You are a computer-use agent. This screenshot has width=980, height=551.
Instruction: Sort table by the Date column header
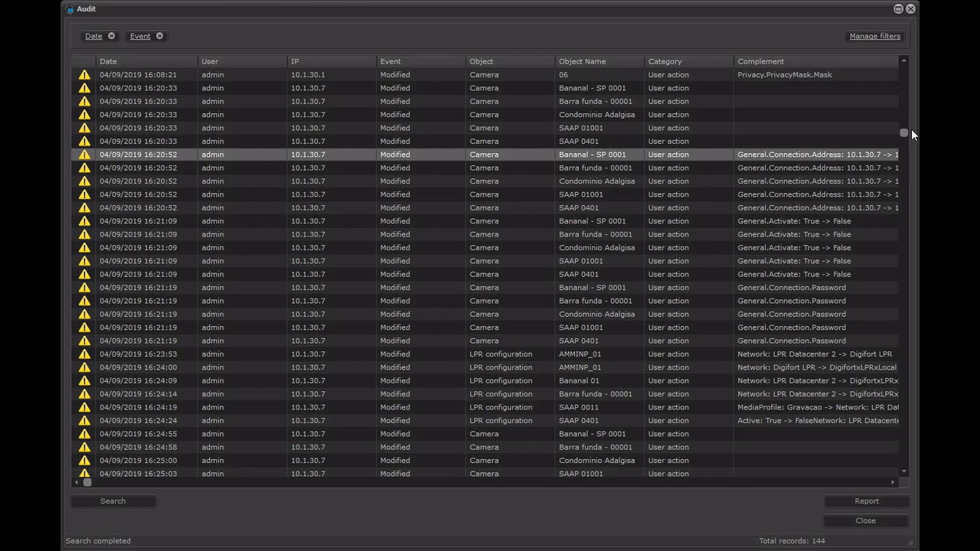click(146, 61)
